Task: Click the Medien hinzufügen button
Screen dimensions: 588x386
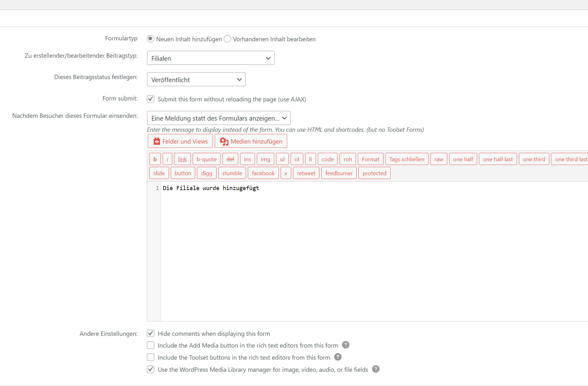Action: coord(251,141)
